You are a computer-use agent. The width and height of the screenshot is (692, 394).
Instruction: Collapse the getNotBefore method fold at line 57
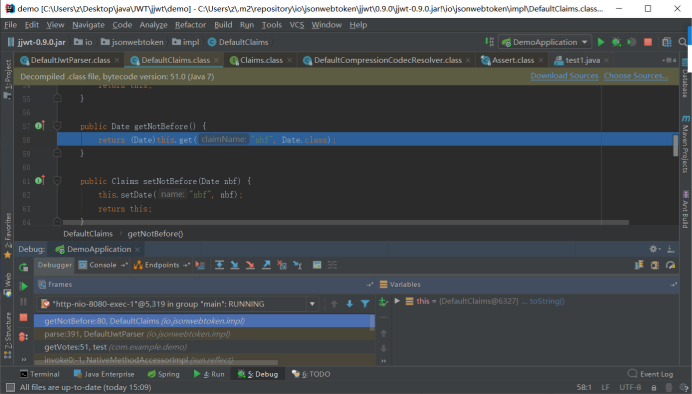coord(57,126)
